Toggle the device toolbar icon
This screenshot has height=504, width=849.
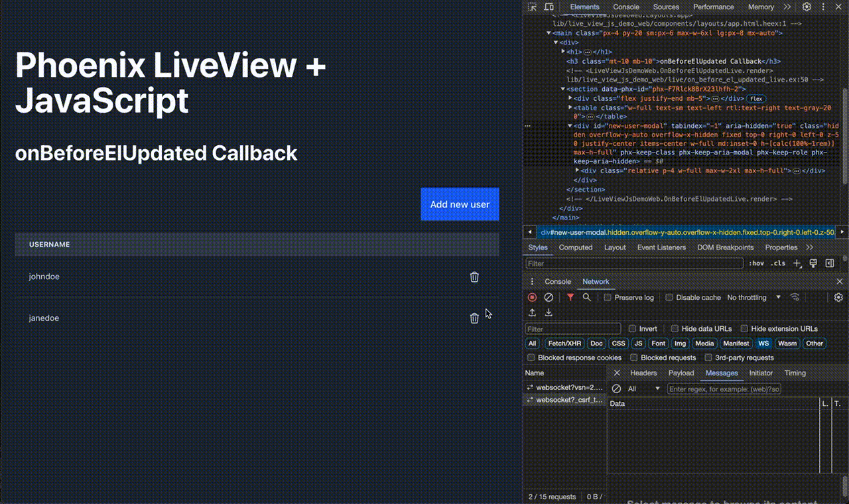click(x=549, y=7)
